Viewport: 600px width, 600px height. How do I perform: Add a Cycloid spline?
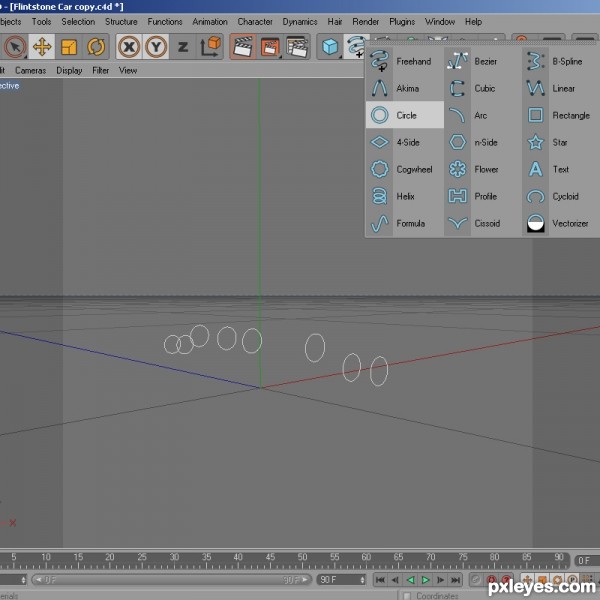(x=561, y=196)
